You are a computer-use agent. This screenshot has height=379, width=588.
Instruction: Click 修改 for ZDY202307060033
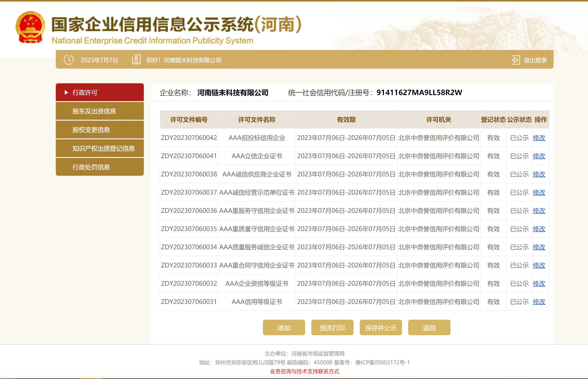539,265
